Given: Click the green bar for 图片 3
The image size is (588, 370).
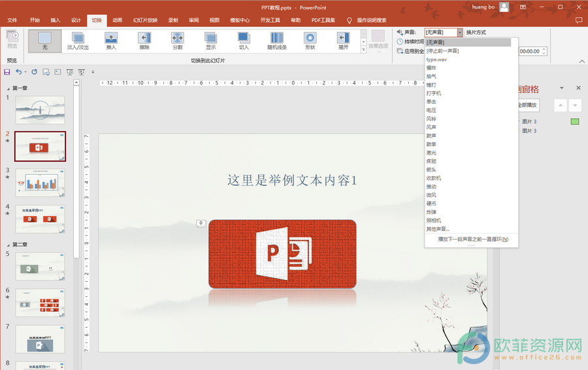Looking at the screenshot, I should [x=574, y=121].
